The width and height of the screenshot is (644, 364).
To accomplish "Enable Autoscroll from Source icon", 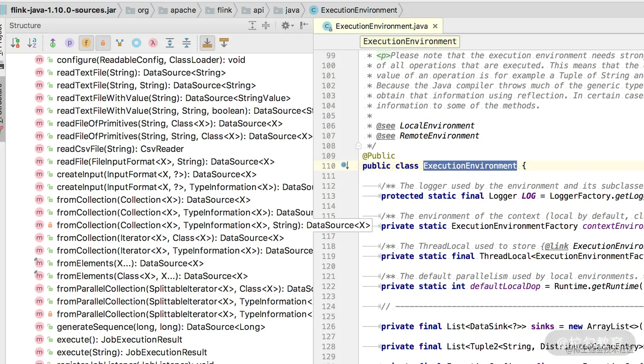I will 224,43.
